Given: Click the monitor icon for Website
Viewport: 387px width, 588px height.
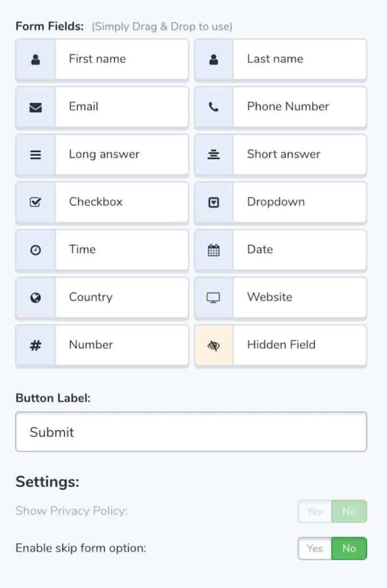Looking at the screenshot, I should point(214,298).
